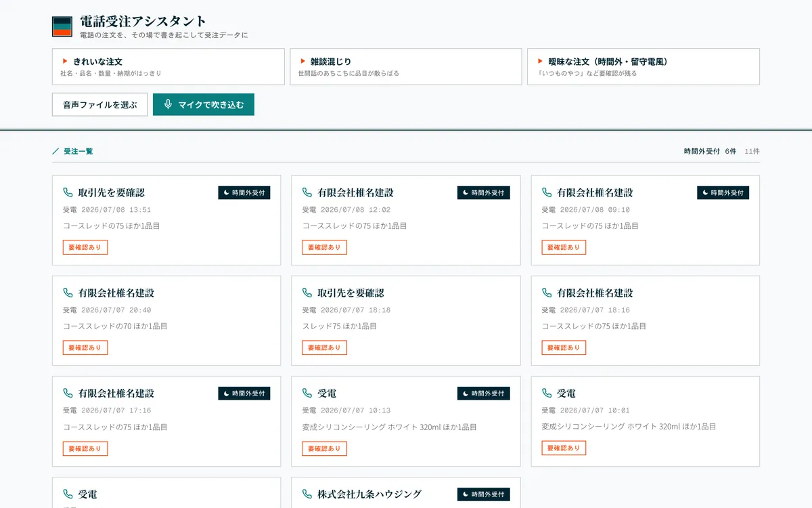Click the moon 時間外受付 badge on the 12:02 card
The width and height of the screenshot is (812, 508).
pyautogui.click(x=483, y=192)
